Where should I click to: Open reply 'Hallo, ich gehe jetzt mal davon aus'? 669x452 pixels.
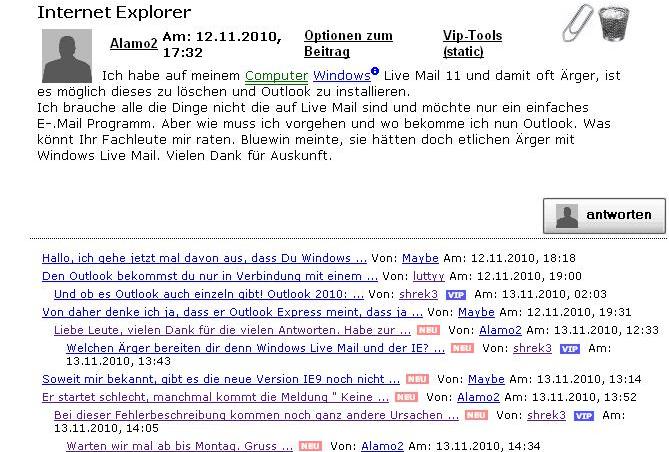click(204, 258)
